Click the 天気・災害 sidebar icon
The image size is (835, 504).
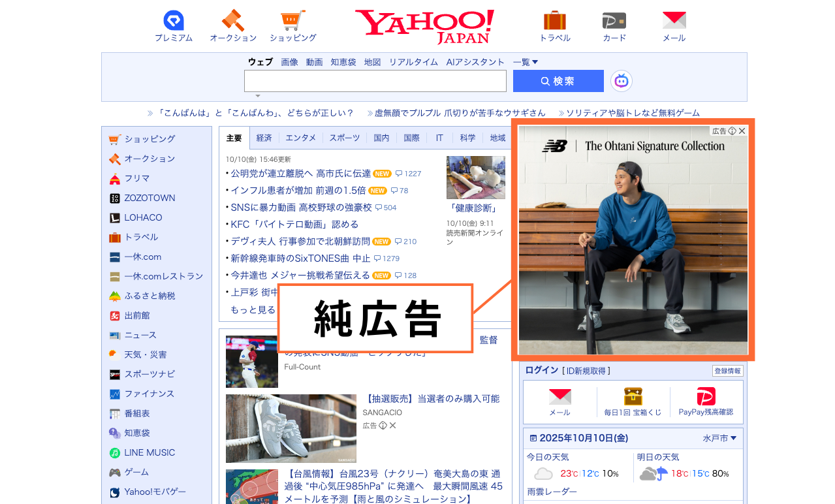click(115, 354)
